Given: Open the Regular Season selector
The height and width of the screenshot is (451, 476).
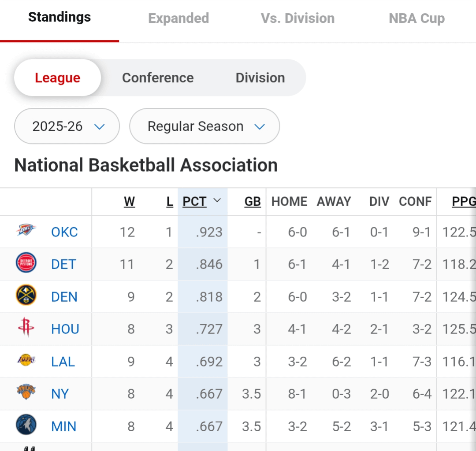Looking at the screenshot, I should pos(204,126).
